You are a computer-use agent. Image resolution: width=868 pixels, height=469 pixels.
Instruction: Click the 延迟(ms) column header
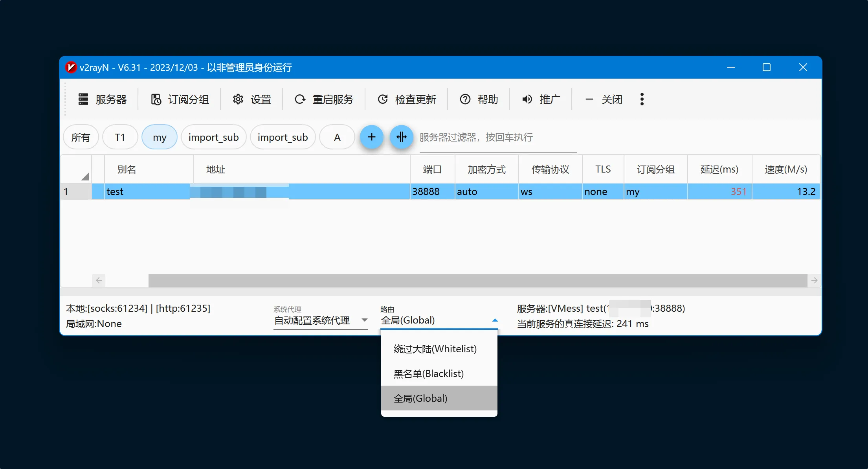719,169
